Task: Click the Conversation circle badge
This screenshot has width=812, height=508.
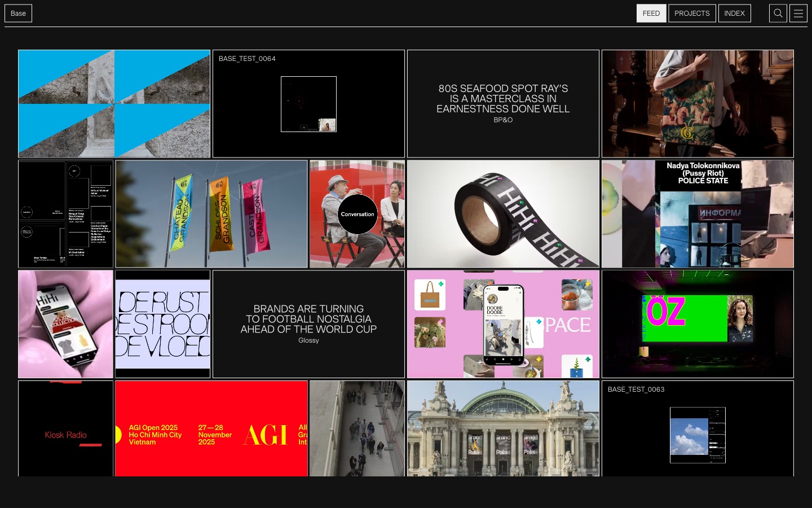Action: pos(358,214)
